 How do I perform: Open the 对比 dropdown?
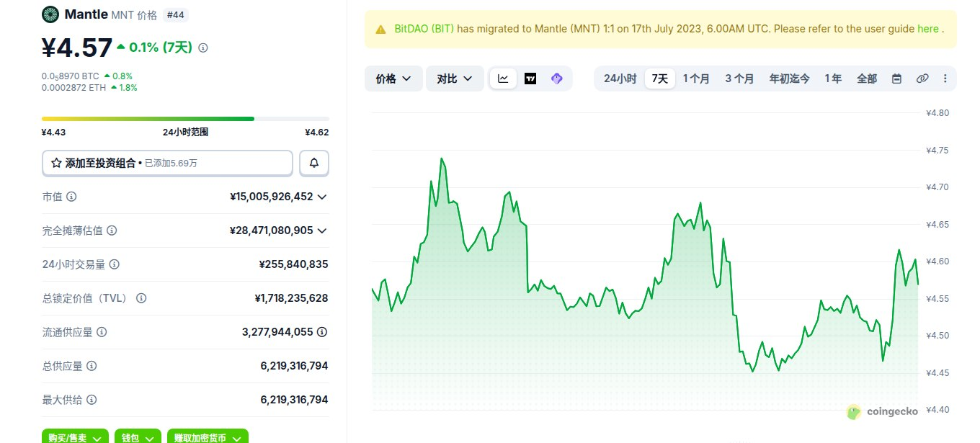(455, 79)
